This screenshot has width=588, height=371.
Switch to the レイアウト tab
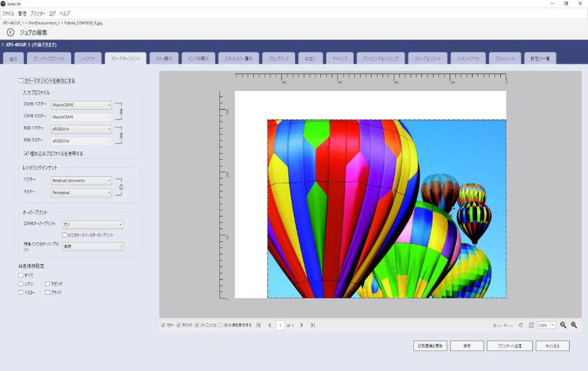[88, 59]
